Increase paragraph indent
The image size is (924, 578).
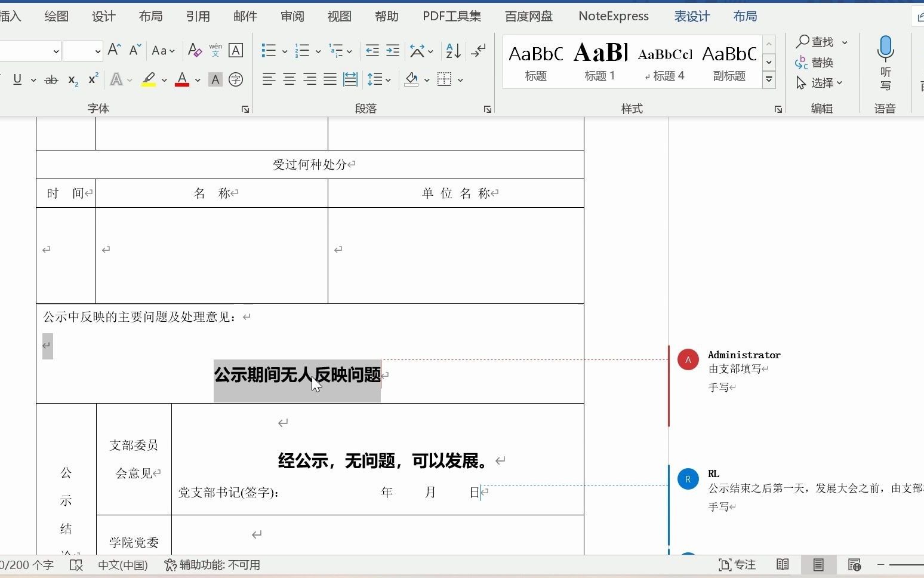(x=392, y=51)
